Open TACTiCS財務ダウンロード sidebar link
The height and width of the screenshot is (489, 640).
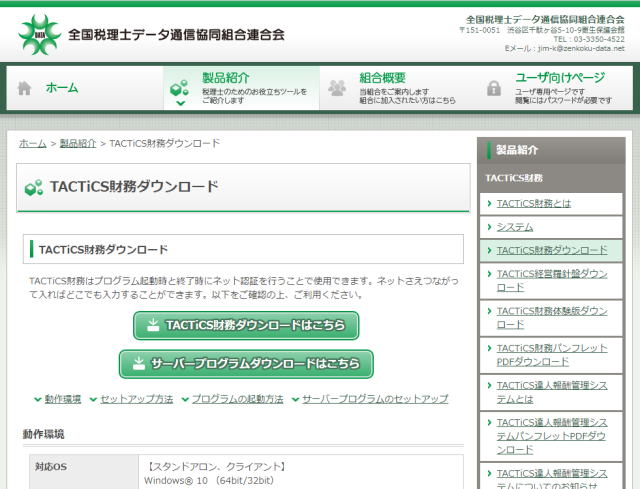(552, 250)
